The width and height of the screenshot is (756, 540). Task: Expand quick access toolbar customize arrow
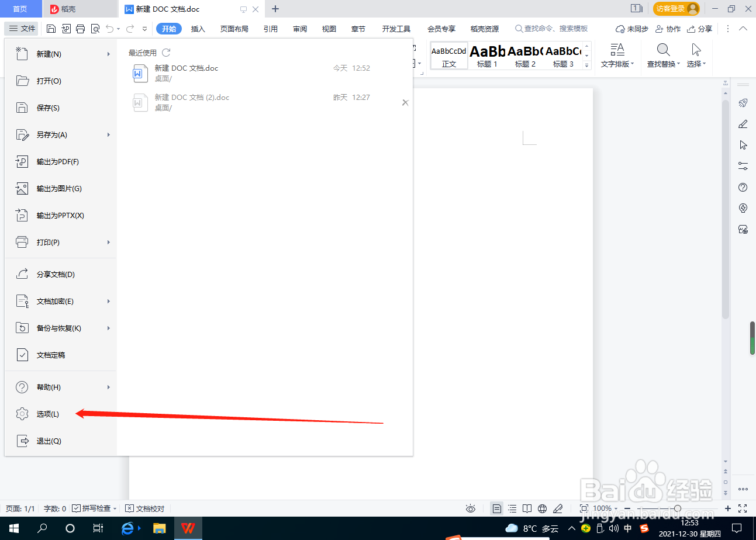(145, 29)
